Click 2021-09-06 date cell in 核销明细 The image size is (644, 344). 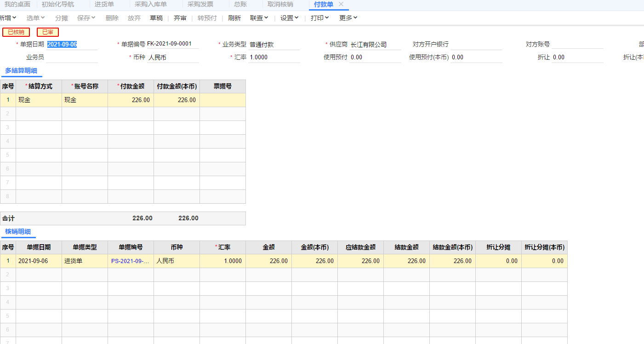tap(39, 261)
